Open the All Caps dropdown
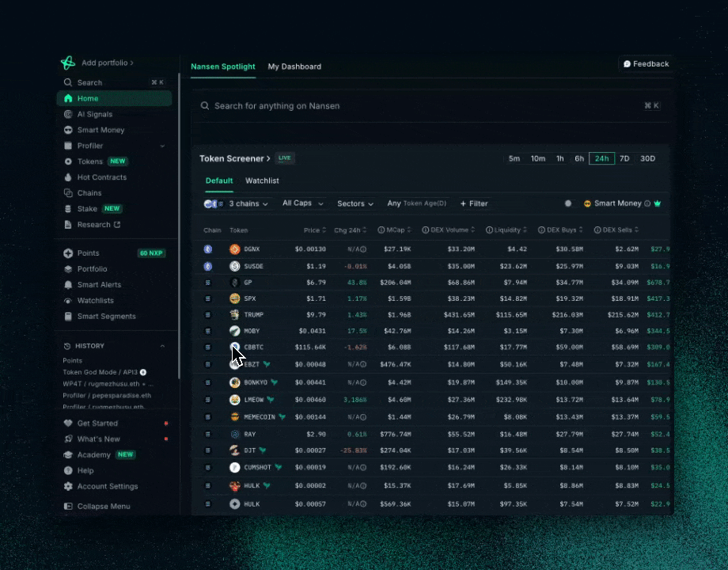The width and height of the screenshot is (728, 570). [x=303, y=203]
